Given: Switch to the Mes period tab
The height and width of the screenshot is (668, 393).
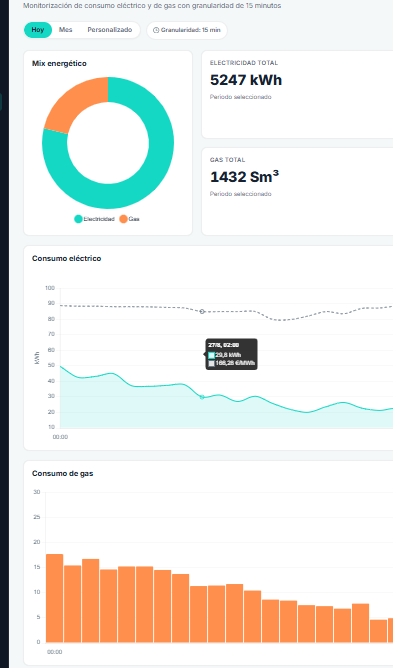Looking at the screenshot, I should pyautogui.click(x=65, y=30).
